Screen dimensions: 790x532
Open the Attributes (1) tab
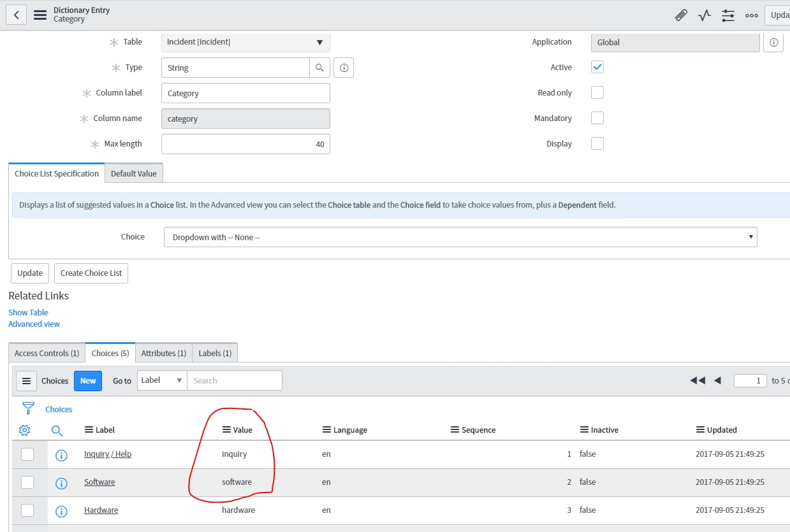[164, 353]
